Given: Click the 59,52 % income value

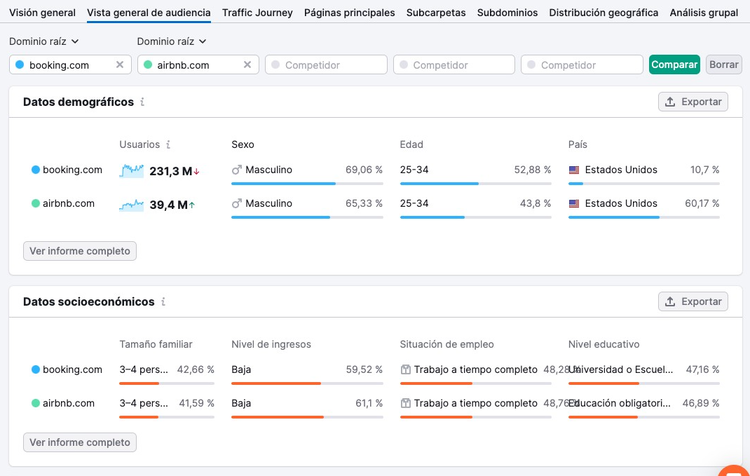Looking at the screenshot, I should click(364, 369).
